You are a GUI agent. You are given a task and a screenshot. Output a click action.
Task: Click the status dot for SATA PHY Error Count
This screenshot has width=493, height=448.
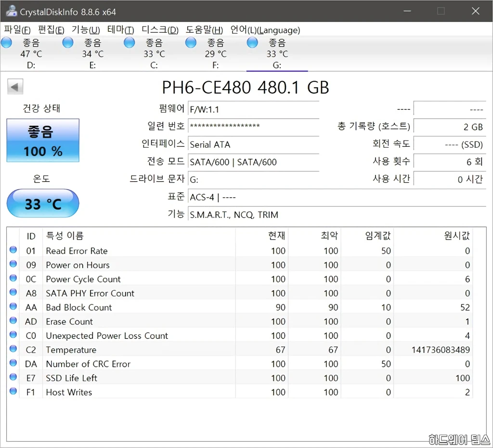[x=13, y=292]
